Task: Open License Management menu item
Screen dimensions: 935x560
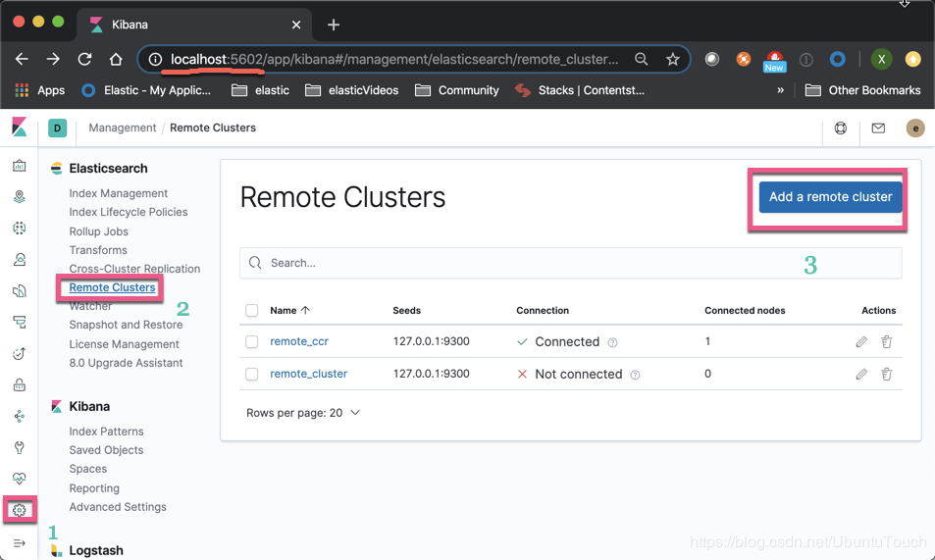Action: click(124, 344)
